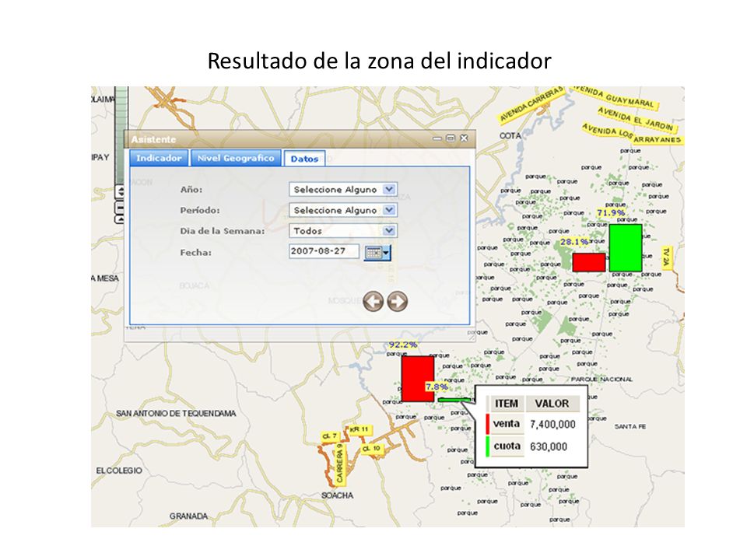Click the KR 11 street label
This screenshot has height=560, width=747.
click(359, 429)
